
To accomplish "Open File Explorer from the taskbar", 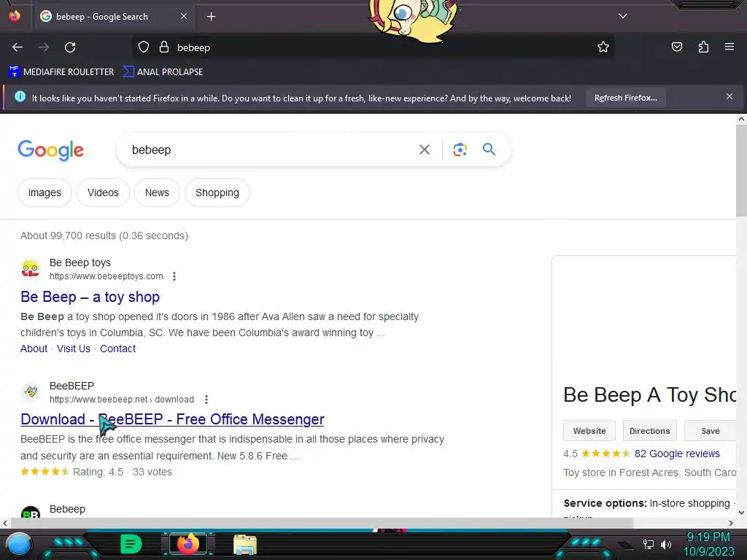I will coord(245,544).
